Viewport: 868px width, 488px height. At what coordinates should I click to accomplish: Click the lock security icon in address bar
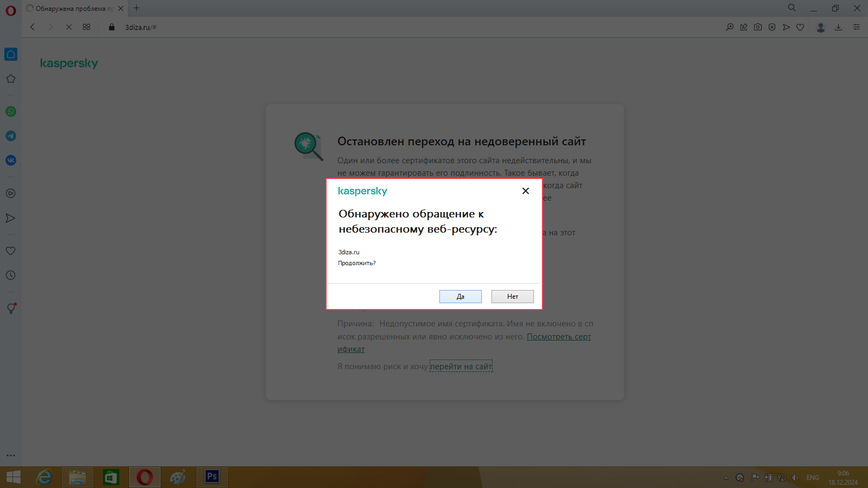coord(112,27)
